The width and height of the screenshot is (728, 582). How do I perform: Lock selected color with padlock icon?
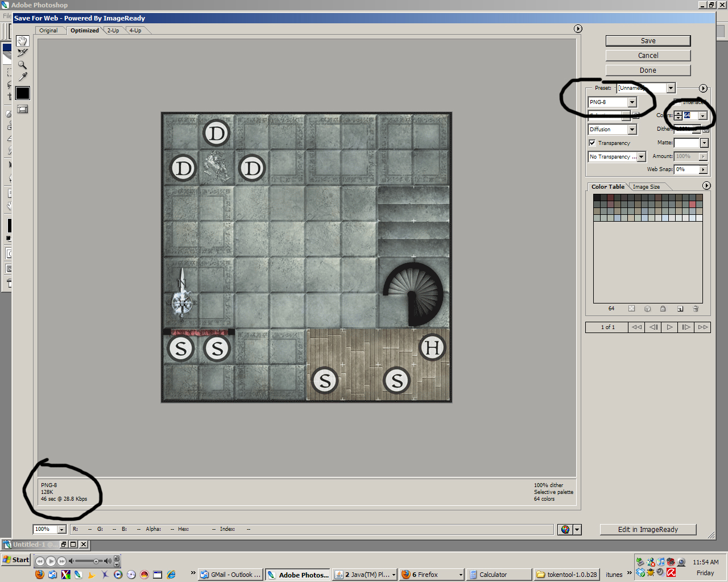pos(663,309)
